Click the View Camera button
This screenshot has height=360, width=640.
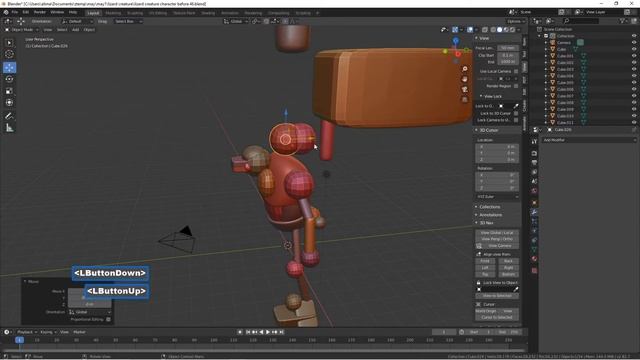coord(500,246)
